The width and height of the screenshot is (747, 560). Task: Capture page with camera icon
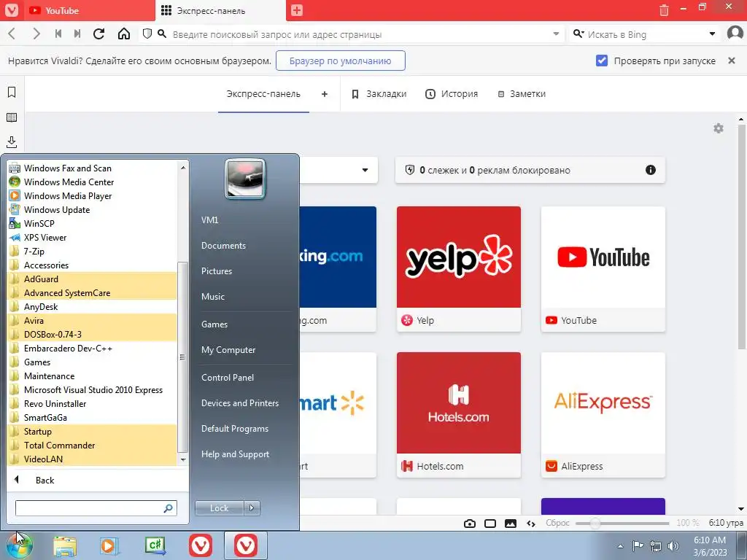469,524
